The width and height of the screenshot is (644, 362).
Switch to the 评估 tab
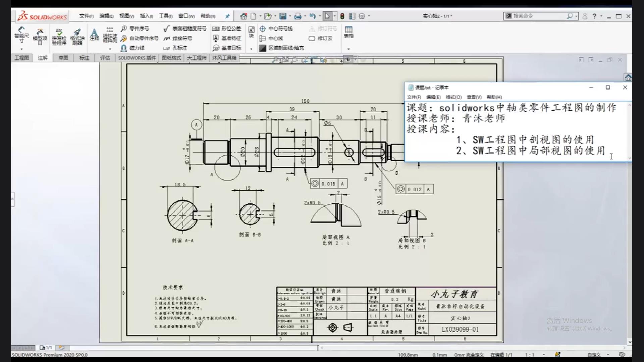105,58
